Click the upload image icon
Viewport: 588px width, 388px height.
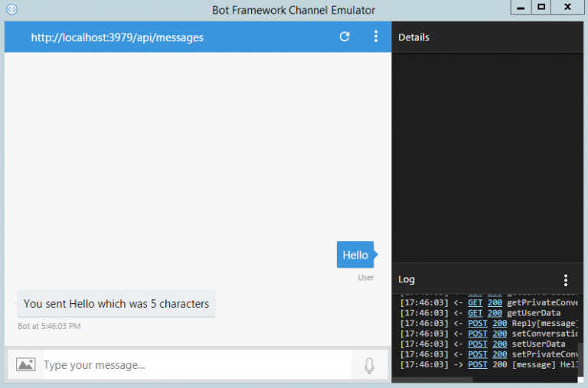coord(25,365)
